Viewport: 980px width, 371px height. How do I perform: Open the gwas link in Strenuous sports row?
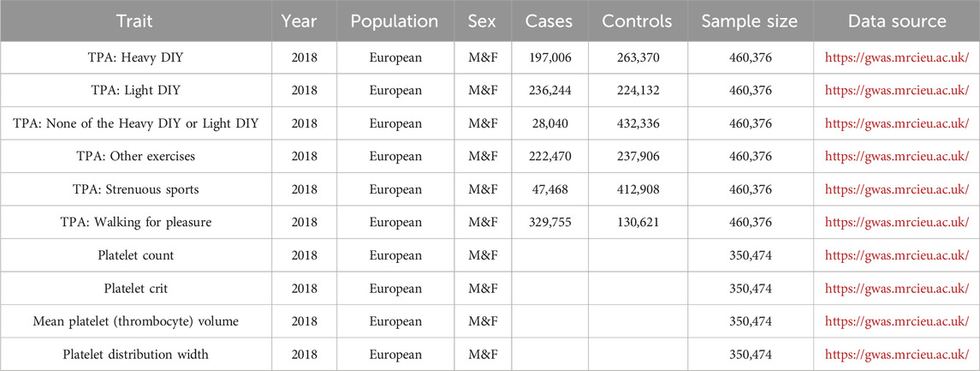pos(897,189)
